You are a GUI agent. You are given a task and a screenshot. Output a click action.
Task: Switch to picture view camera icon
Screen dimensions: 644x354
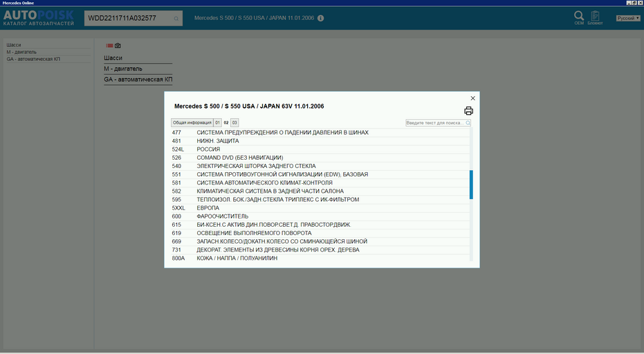pos(118,46)
